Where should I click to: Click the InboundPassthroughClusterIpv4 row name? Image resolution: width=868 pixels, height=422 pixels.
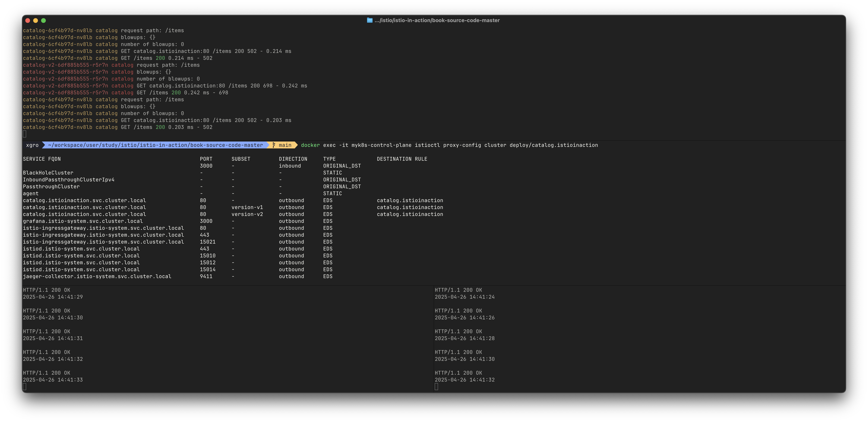pyautogui.click(x=69, y=179)
